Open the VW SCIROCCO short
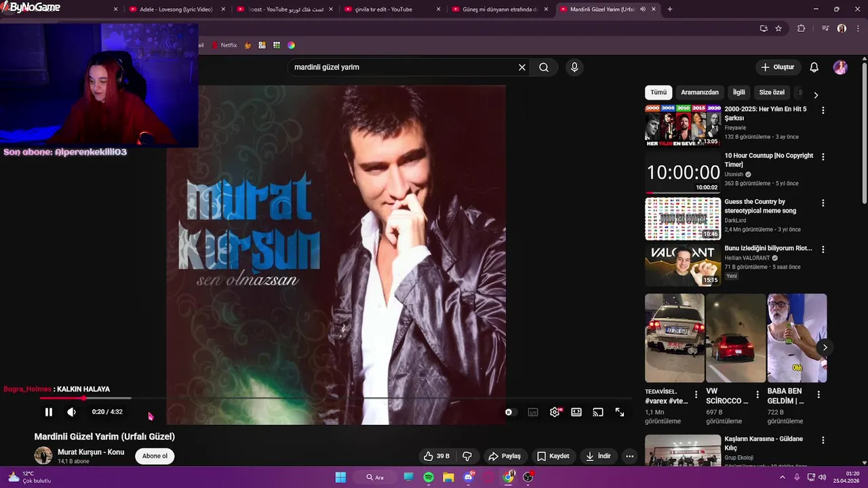The width and height of the screenshot is (868, 488). tap(736, 338)
